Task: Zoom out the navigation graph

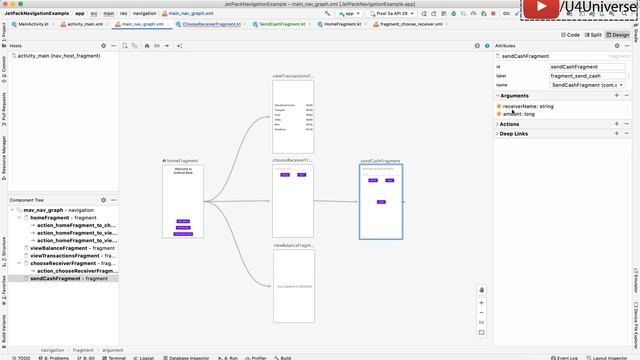Action: pyautogui.click(x=482, y=313)
